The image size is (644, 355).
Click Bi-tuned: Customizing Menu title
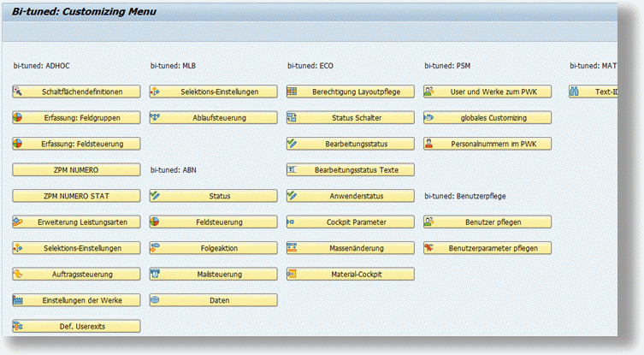(x=84, y=11)
